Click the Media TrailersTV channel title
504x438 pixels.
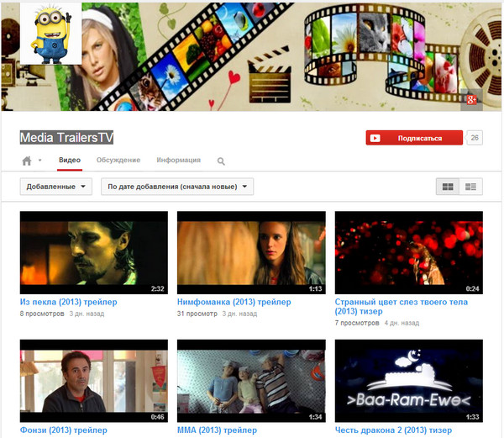click(66, 137)
